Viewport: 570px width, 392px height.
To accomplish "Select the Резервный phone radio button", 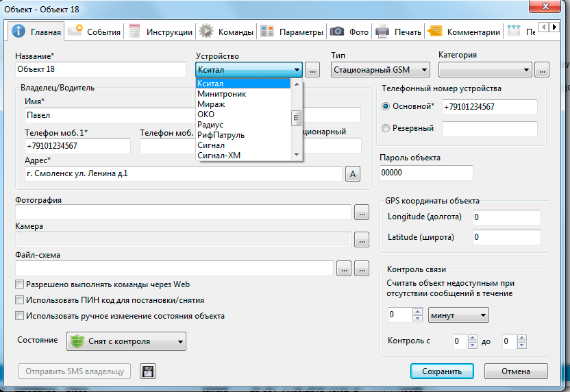I will [386, 128].
